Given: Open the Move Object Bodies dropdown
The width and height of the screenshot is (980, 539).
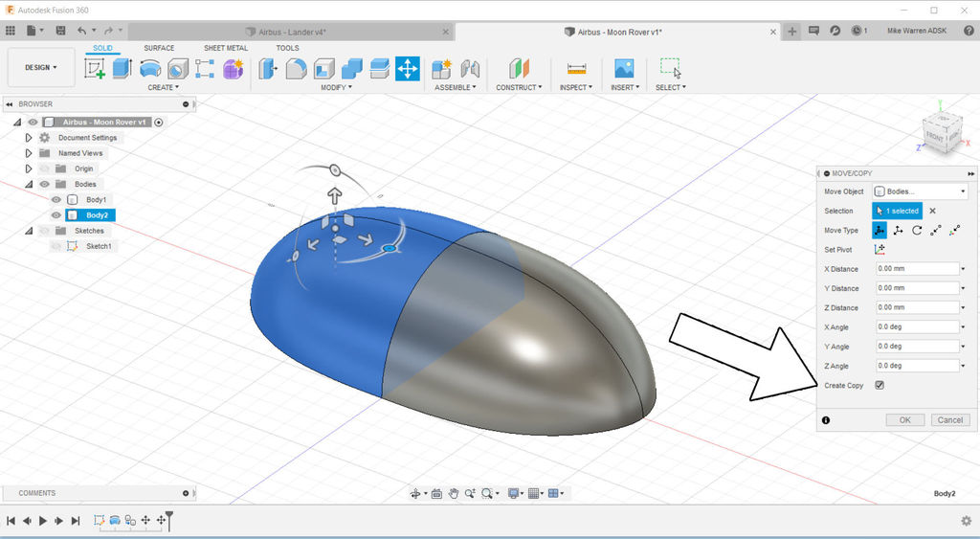Looking at the screenshot, I should point(920,191).
